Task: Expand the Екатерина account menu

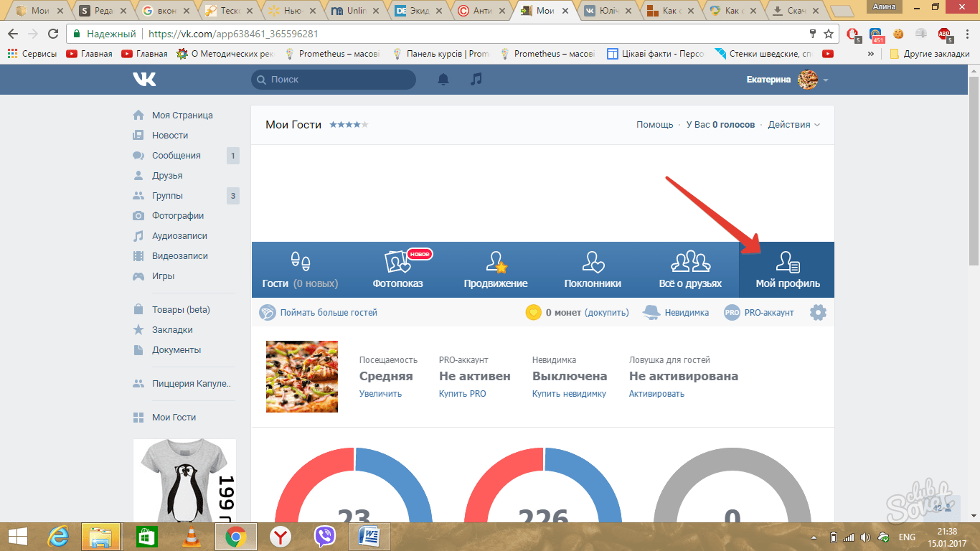Action: 787,80
